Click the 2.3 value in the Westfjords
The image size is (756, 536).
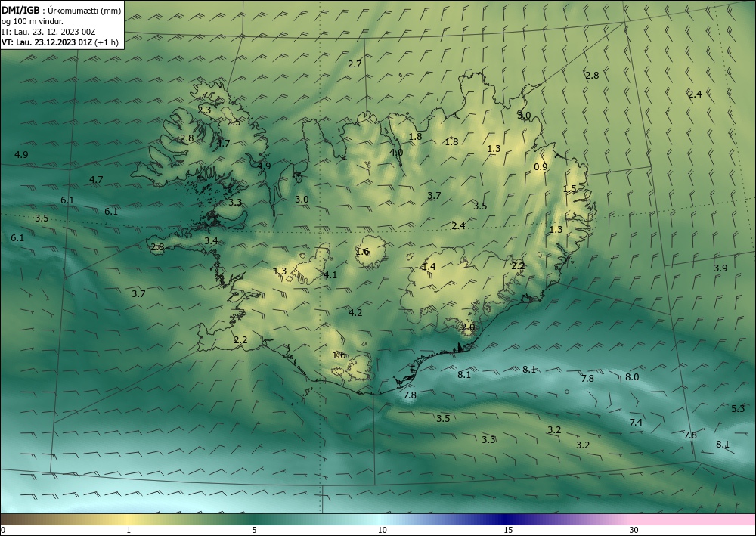[204, 110]
